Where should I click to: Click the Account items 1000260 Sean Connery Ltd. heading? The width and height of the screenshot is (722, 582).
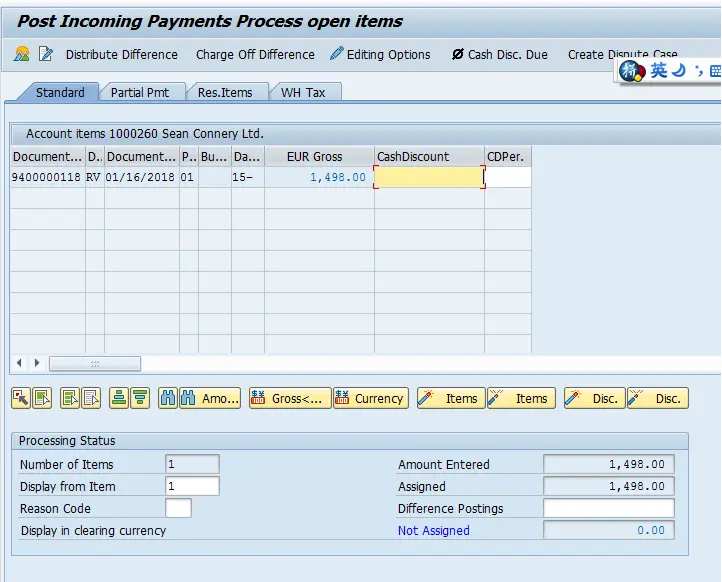pyautogui.click(x=145, y=134)
